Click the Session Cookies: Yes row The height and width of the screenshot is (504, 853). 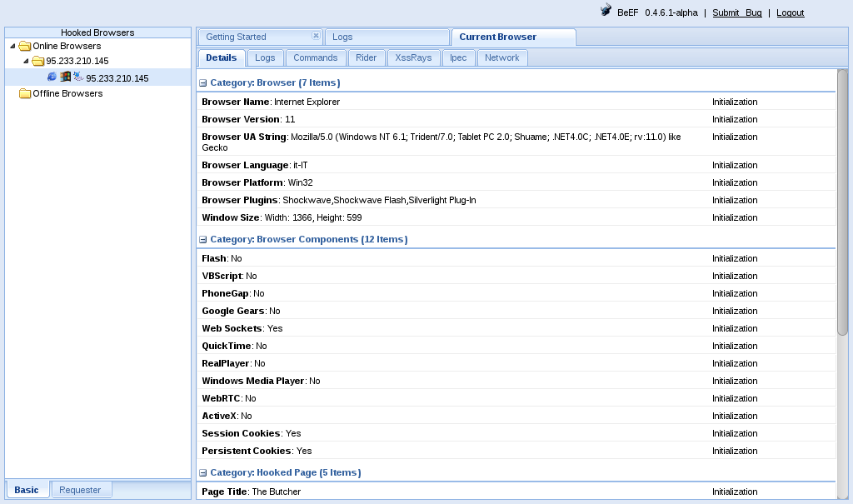[x=516, y=433]
